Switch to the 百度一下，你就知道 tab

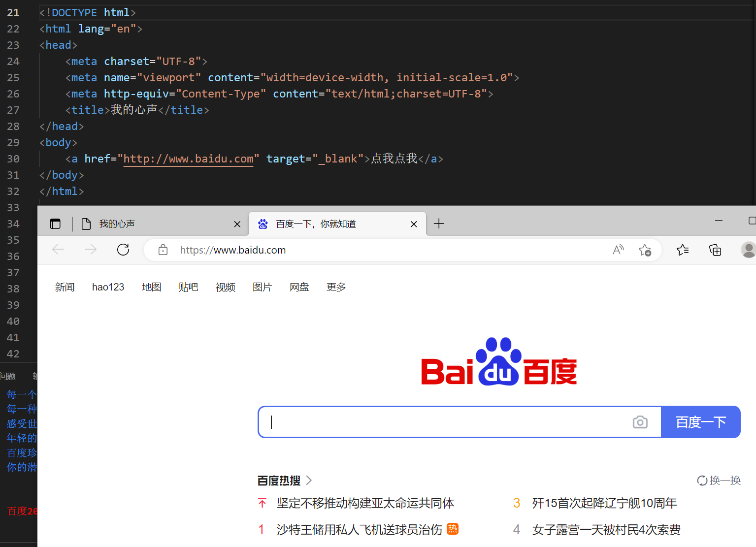coord(320,224)
